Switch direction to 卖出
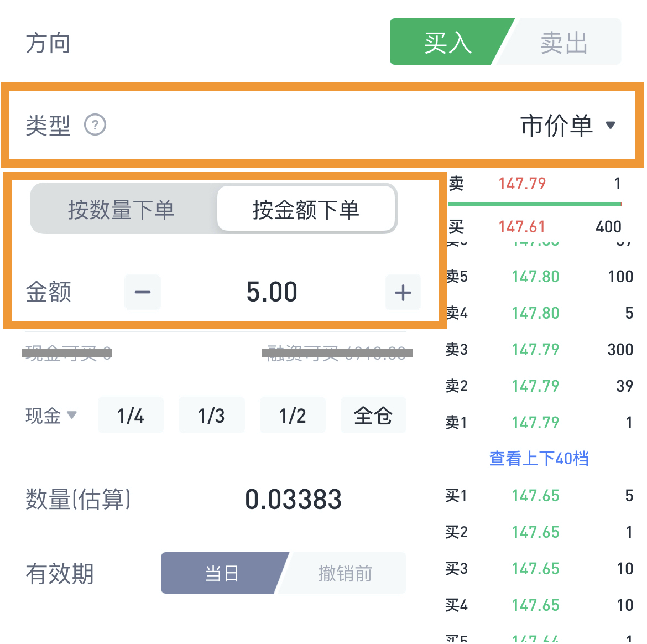 pyautogui.click(x=564, y=43)
